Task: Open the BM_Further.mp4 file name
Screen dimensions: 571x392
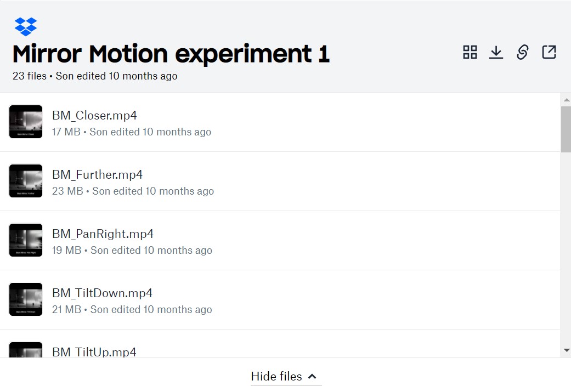Action: point(97,175)
